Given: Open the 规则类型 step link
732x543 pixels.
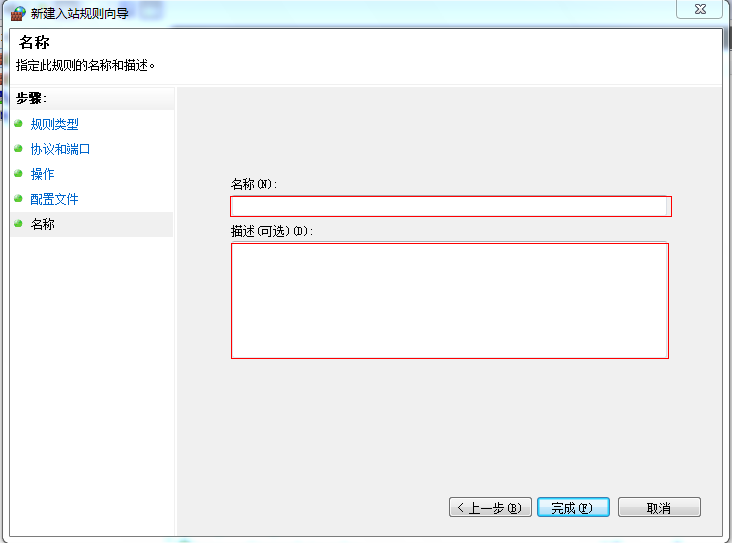Looking at the screenshot, I should coord(54,124).
